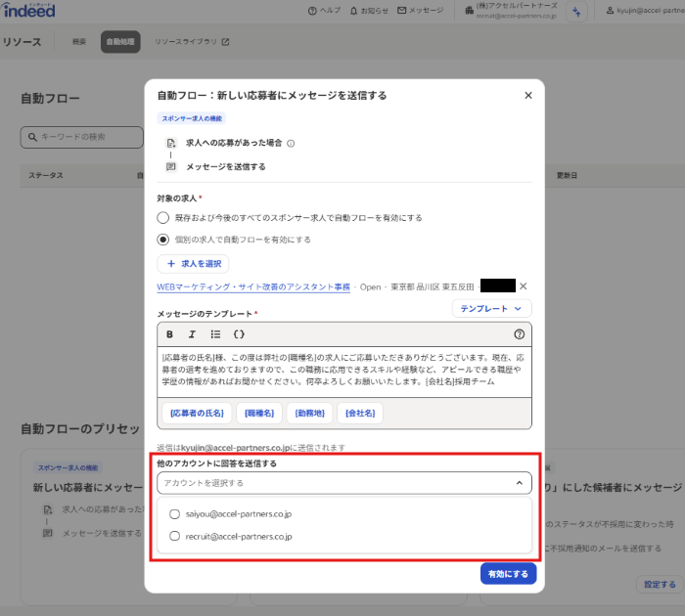Collapse the アカウントを選択する dropdown
685x616 pixels.
tap(518, 483)
